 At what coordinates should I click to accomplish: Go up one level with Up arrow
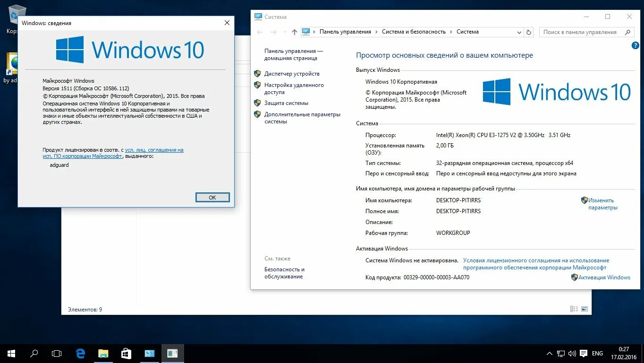[x=295, y=32]
